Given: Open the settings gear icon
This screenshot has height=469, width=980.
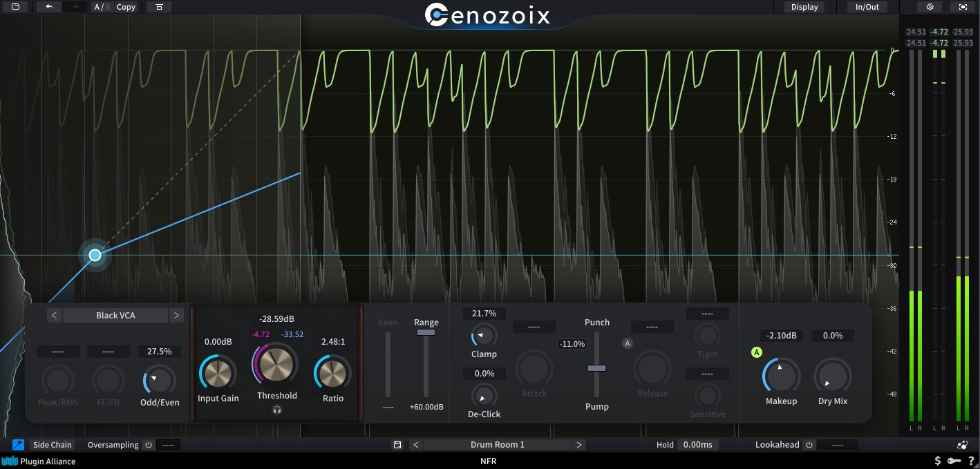Looking at the screenshot, I should tap(930, 7).
